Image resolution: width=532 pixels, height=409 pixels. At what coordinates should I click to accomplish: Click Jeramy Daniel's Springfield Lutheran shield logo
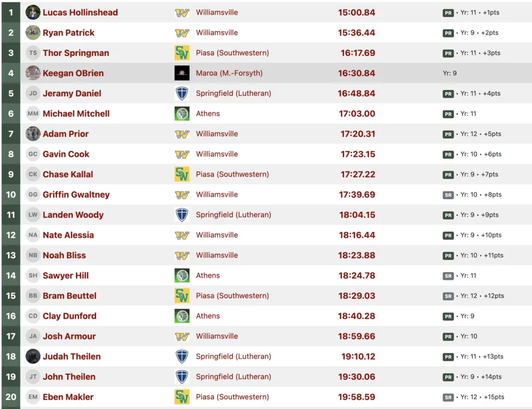pos(182,93)
